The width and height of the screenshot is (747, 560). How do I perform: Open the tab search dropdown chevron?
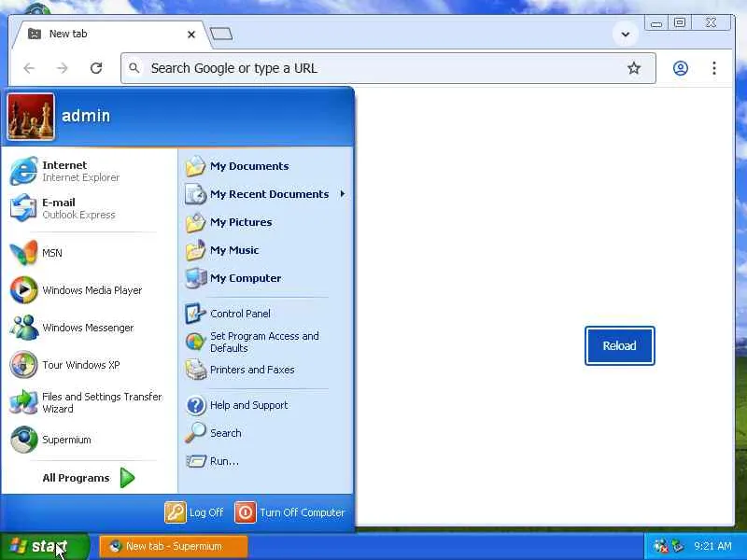click(625, 34)
